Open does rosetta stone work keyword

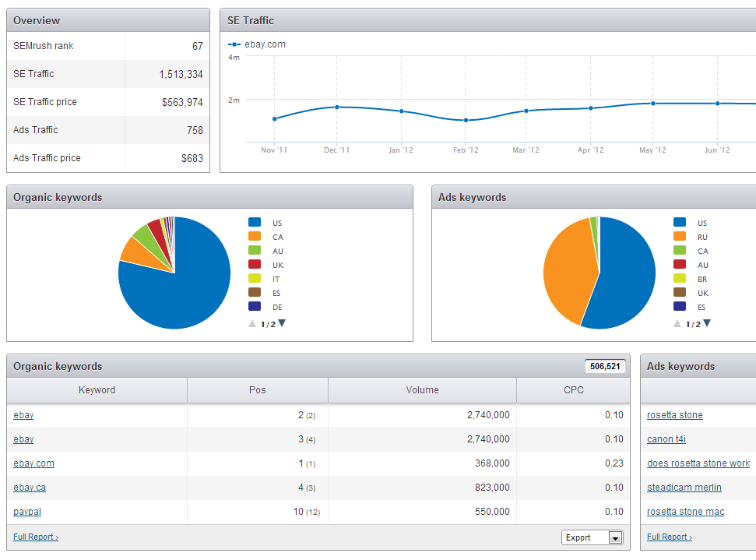[698, 463]
